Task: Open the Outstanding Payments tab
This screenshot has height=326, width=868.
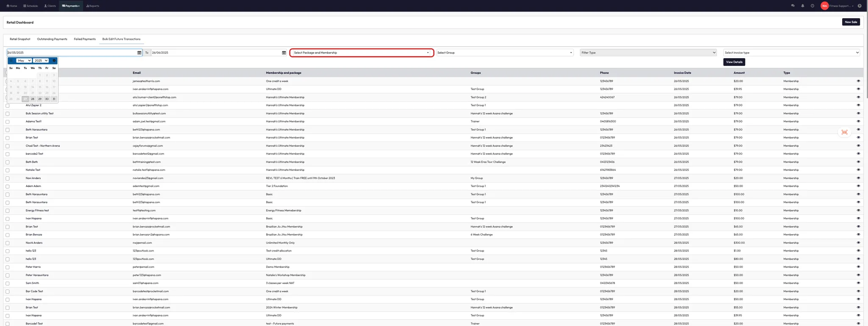Action: pyautogui.click(x=52, y=39)
